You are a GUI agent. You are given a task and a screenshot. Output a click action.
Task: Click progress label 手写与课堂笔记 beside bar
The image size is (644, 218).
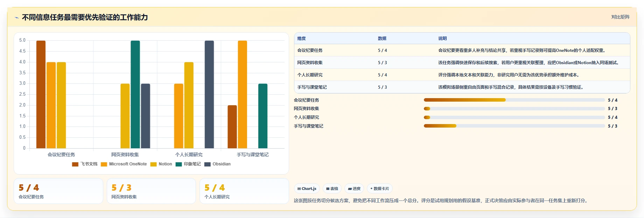[309, 126]
